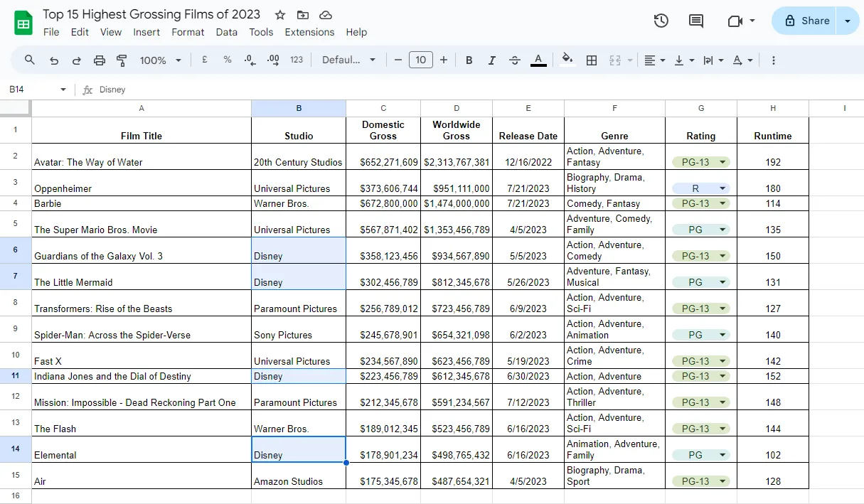Open the toolbar more options menu

point(774,60)
